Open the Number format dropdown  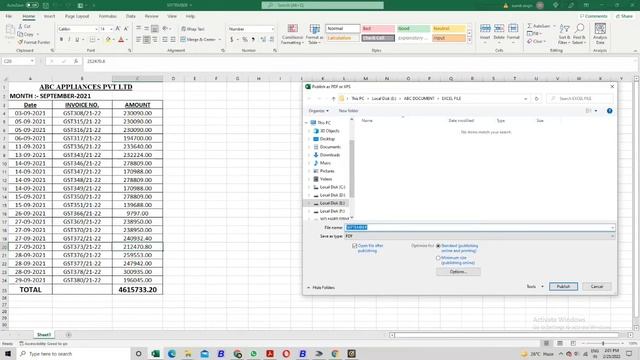pyautogui.click(x=272, y=29)
